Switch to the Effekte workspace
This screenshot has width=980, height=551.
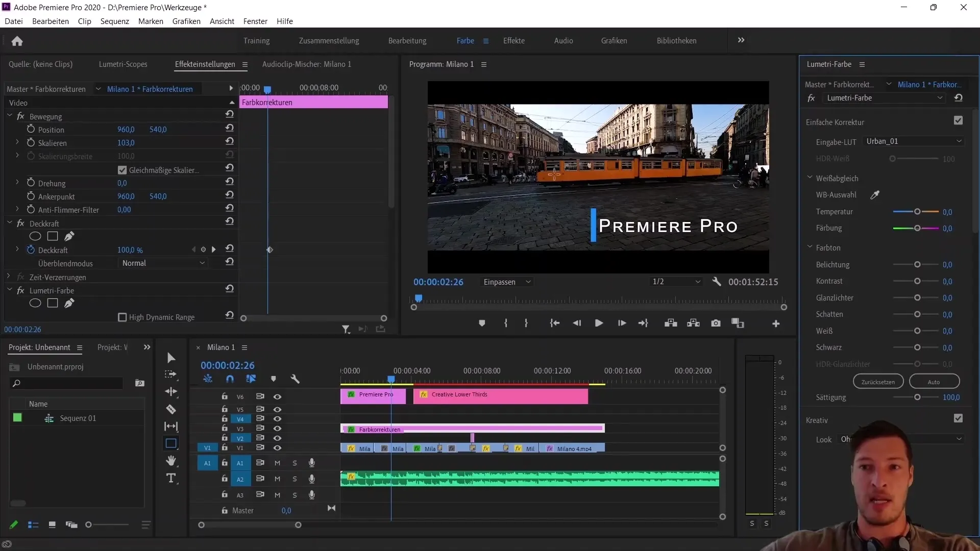click(513, 41)
